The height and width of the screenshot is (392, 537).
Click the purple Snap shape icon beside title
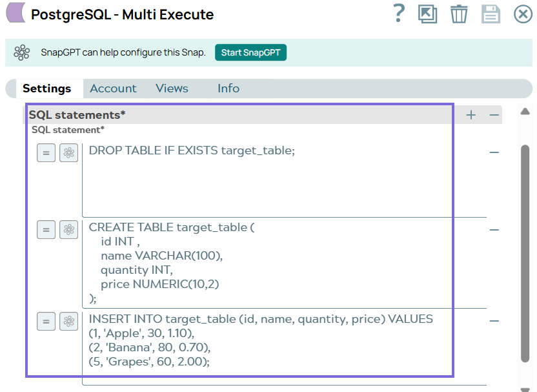(x=15, y=12)
